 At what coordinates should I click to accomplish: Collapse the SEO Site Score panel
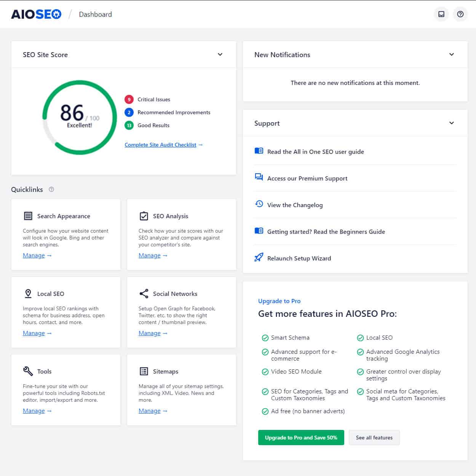(220, 54)
